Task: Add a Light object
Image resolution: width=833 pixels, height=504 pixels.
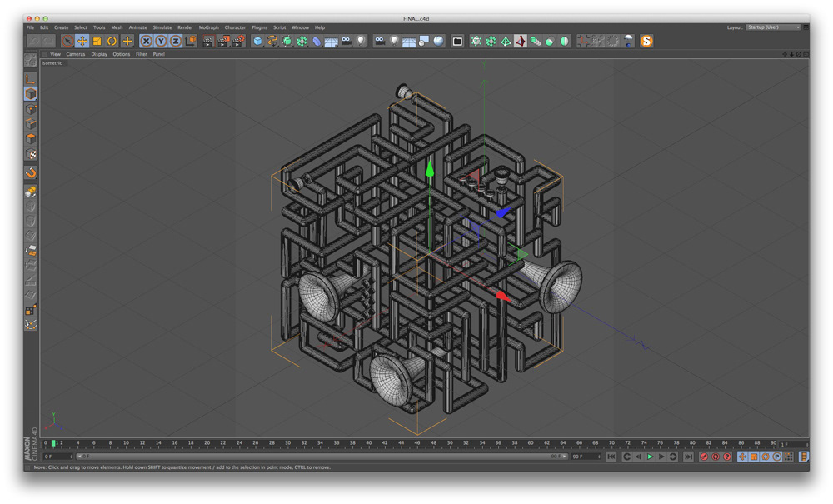Action: coord(361,41)
